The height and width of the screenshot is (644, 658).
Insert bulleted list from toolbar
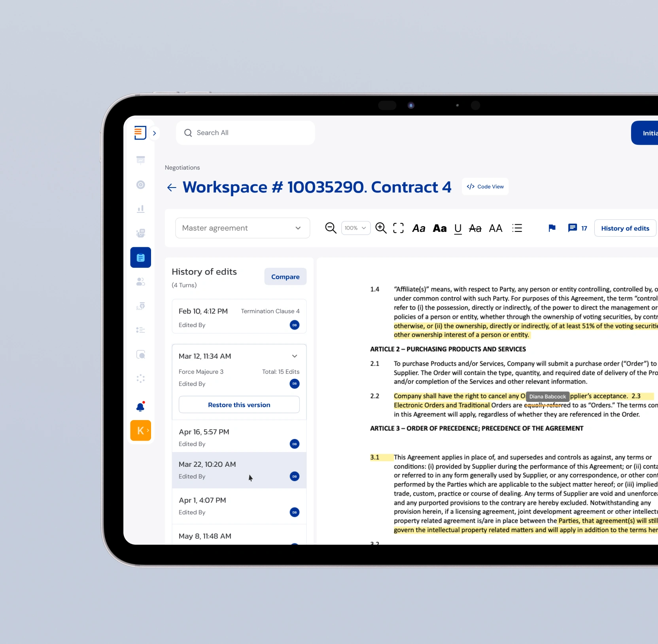[x=517, y=228]
